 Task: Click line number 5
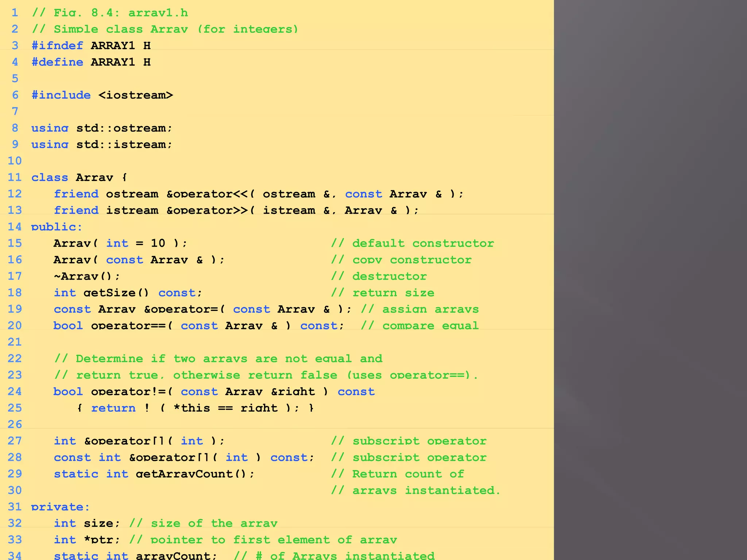tap(15, 78)
